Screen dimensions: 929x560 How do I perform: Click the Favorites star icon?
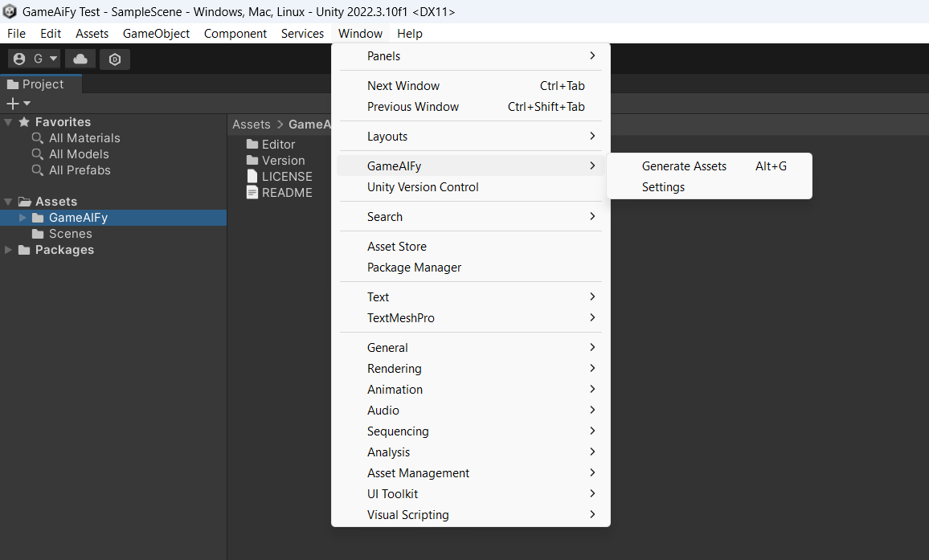coord(24,122)
